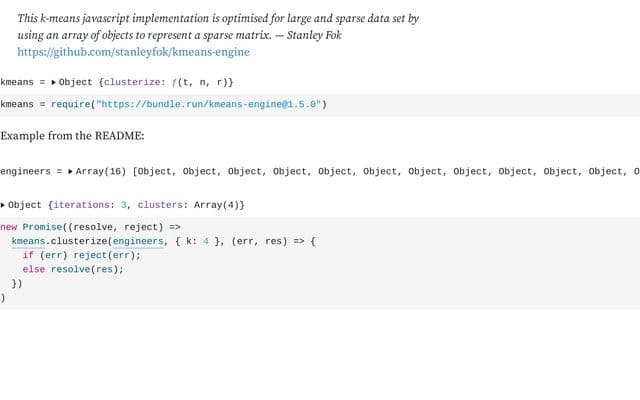Screen dimensions: 640x400
Task: Place cursor on the else resolve(res) line
Action: click(x=73, y=269)
